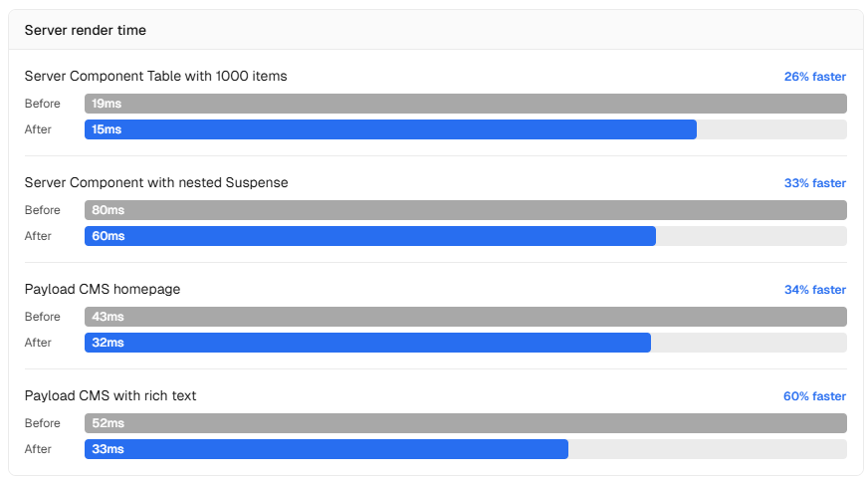Viewport: 868px width, 482px height.
Task: Select the blue 15ms After bar
Action: tap(390, 129)
